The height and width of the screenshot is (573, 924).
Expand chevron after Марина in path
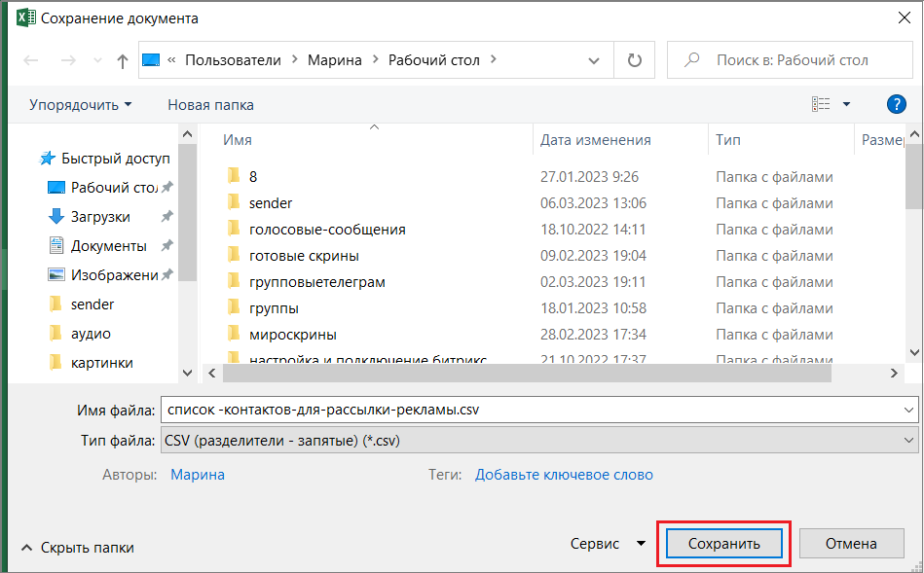point(376,59)
